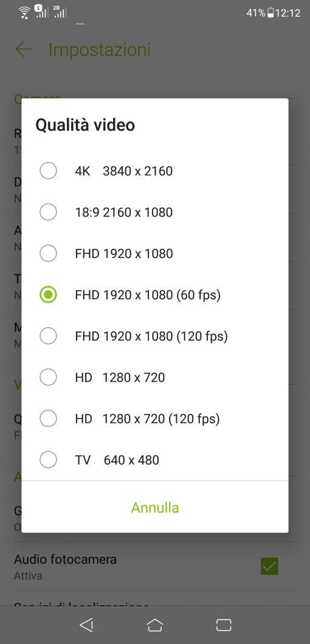The width and height of the screenshot is (310, 644).
Task: Select HD 1280 x 720 radio button
Action: click(48, 377)
